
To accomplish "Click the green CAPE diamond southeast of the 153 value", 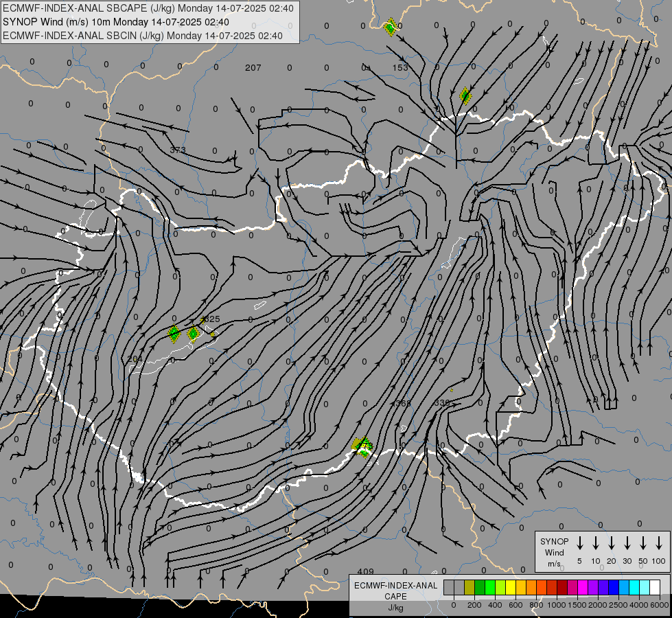I will [x=465, y=95].
